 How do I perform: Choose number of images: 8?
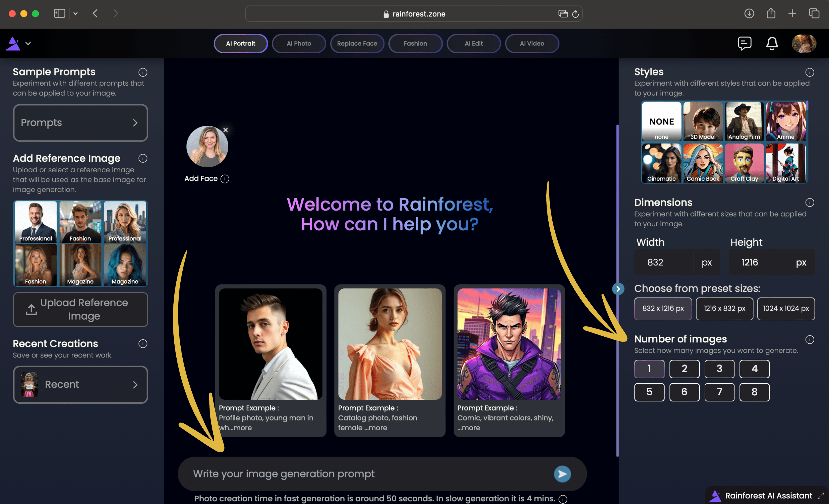coord(754,392)
